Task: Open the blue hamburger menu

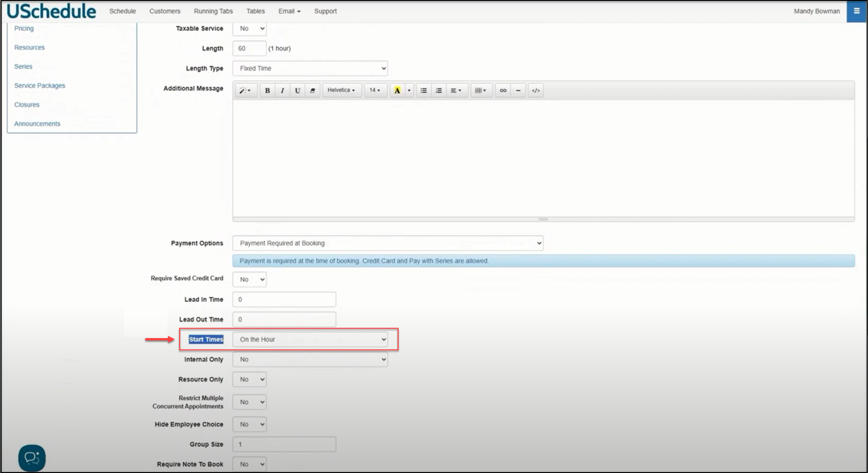Action: click(856, 11)
